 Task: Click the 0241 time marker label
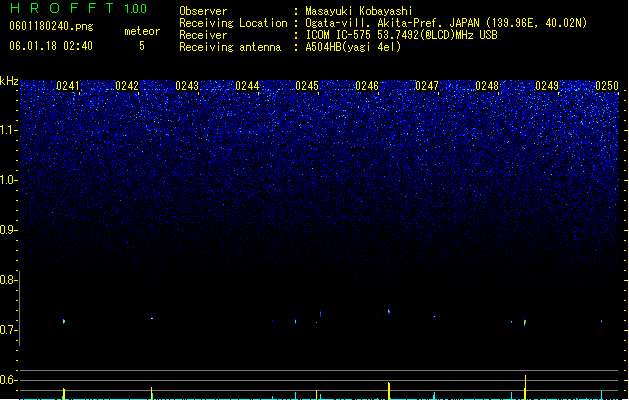coord(68,86)
